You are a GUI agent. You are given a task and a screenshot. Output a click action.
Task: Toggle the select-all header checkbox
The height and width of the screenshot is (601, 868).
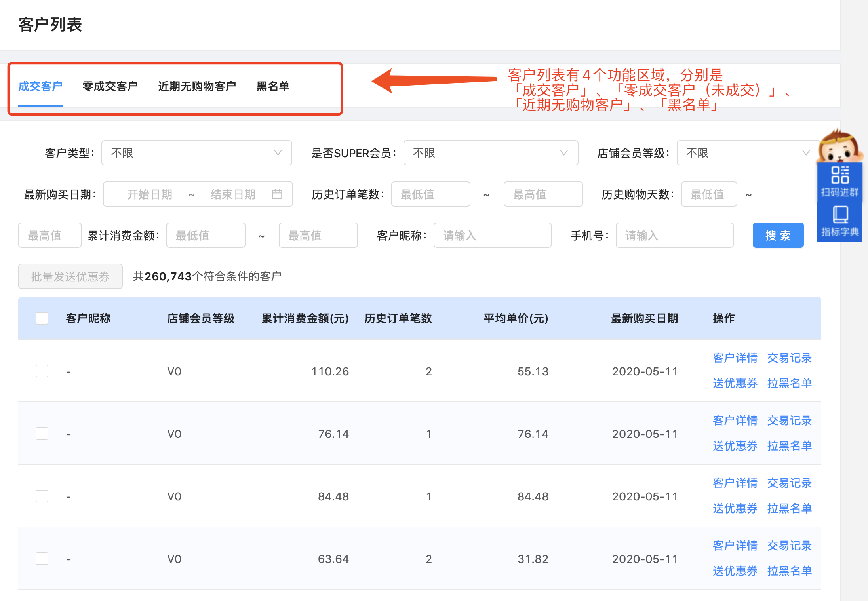pos(42,318)
